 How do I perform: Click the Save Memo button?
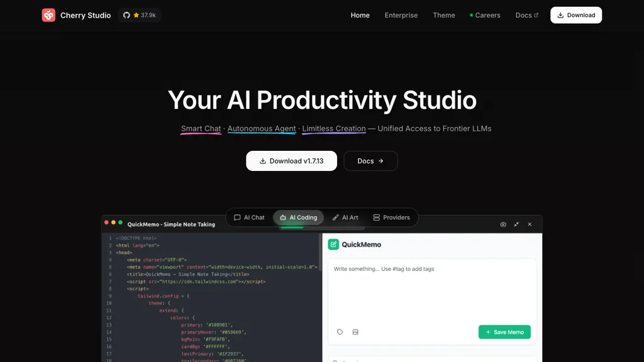(x=504, y=332)
